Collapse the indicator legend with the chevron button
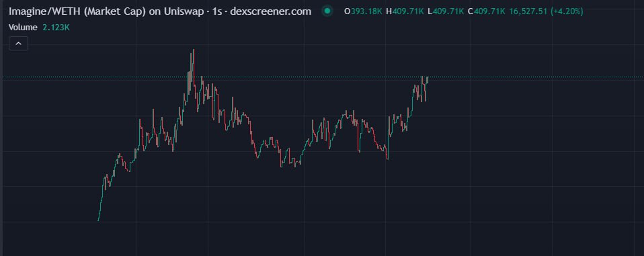This screenshot has height=256, width=644. pos(18,43)
